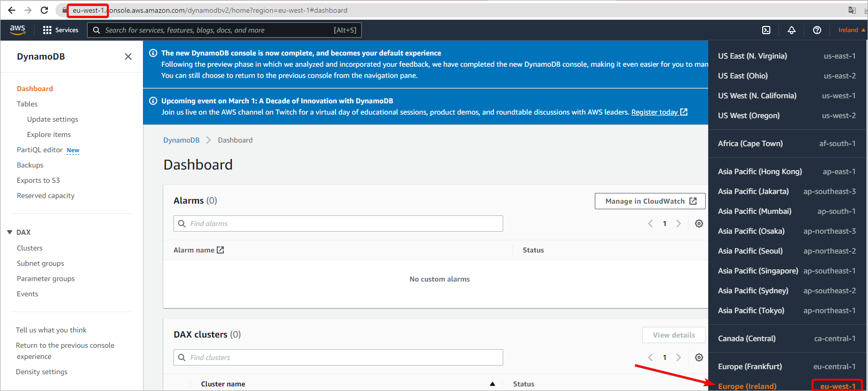Return to the previous console experience

coord(65,351)
